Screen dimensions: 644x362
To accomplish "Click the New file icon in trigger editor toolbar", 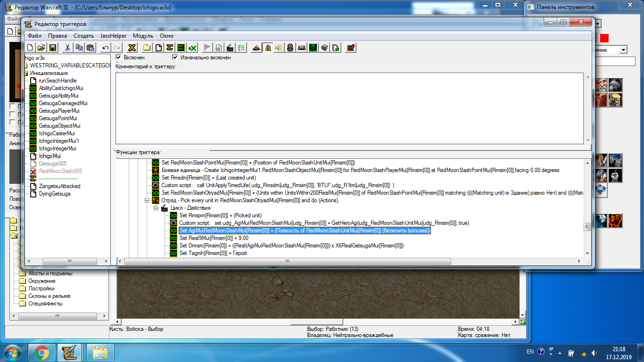I will click(30, 48).
